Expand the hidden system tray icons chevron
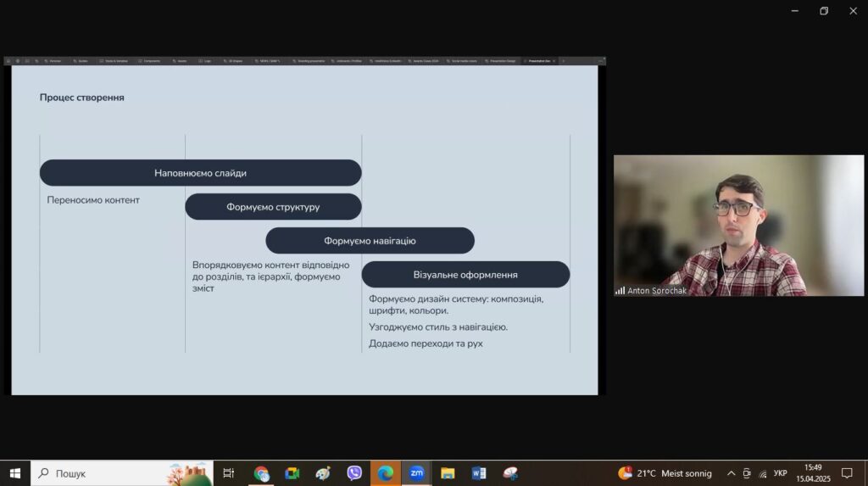The height and width of the screenshot is (486, 868). click(731, 473)
